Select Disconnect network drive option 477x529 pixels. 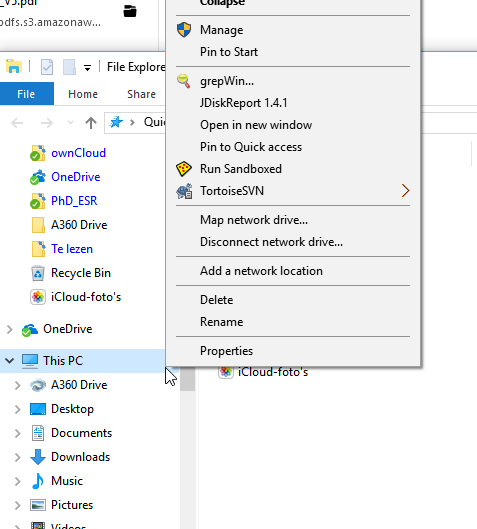click(x=292, y=242)
